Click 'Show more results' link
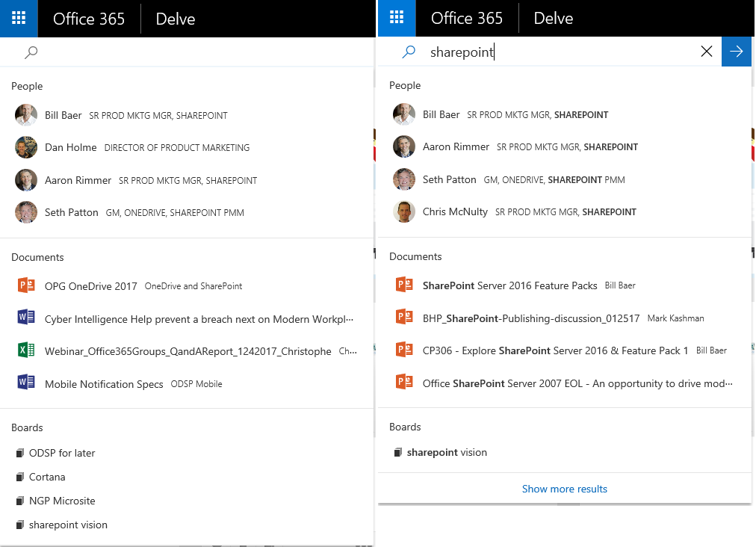Viewport: 756px width, 547px height. [565, 489]
